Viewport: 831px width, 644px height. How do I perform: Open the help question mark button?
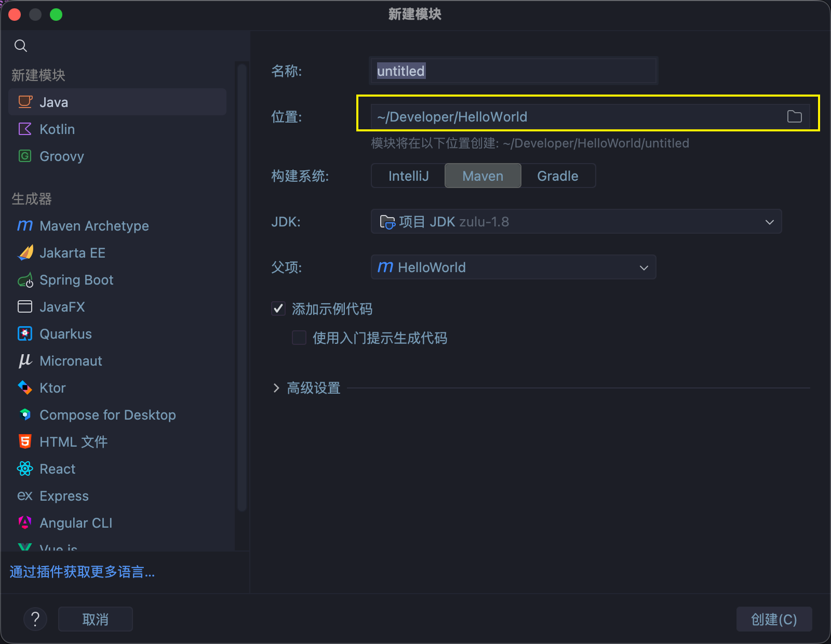coord(35,619)
